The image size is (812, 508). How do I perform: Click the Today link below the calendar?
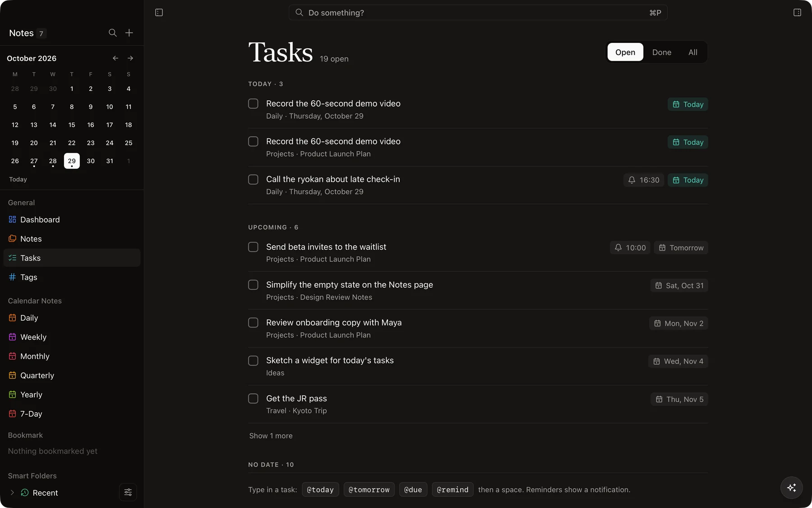click(18, 179)
